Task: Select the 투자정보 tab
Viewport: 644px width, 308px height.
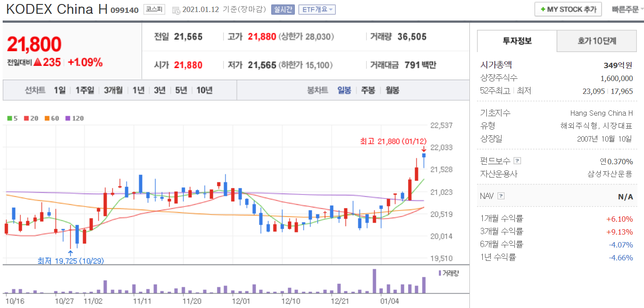Action: (x=517, y=41)
